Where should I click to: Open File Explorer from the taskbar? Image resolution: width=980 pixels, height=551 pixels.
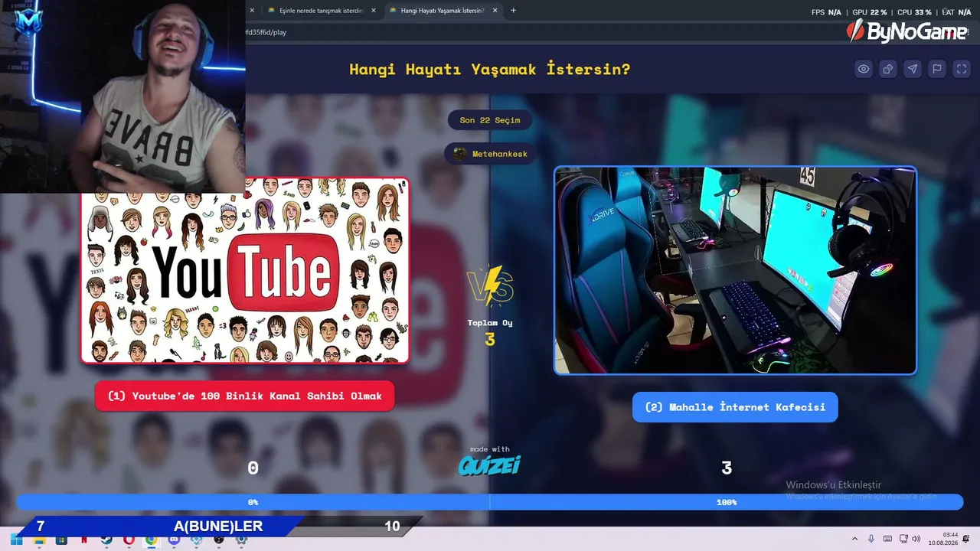click(39, 540)
